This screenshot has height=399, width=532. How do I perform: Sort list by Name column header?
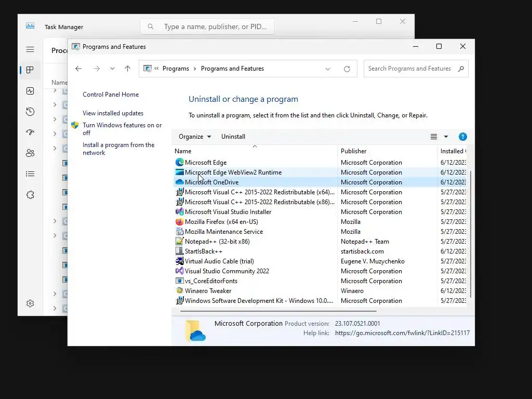(255, 151)
